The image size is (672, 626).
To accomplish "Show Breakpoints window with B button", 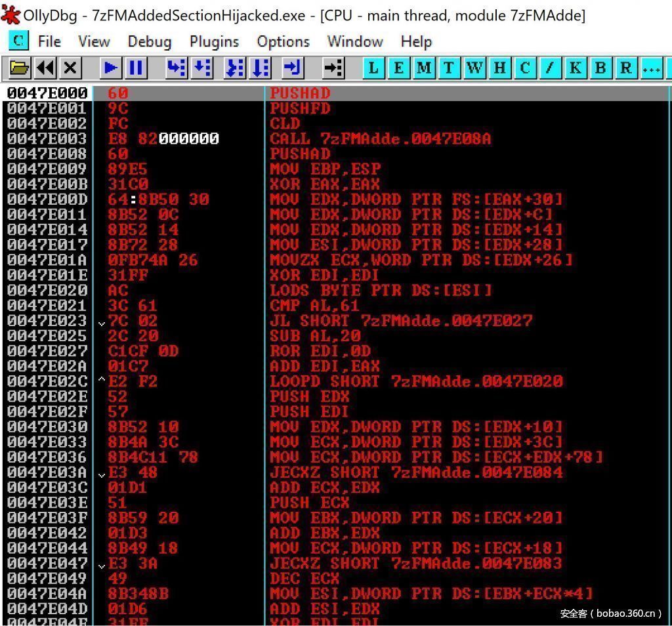I will click(600, 68).
